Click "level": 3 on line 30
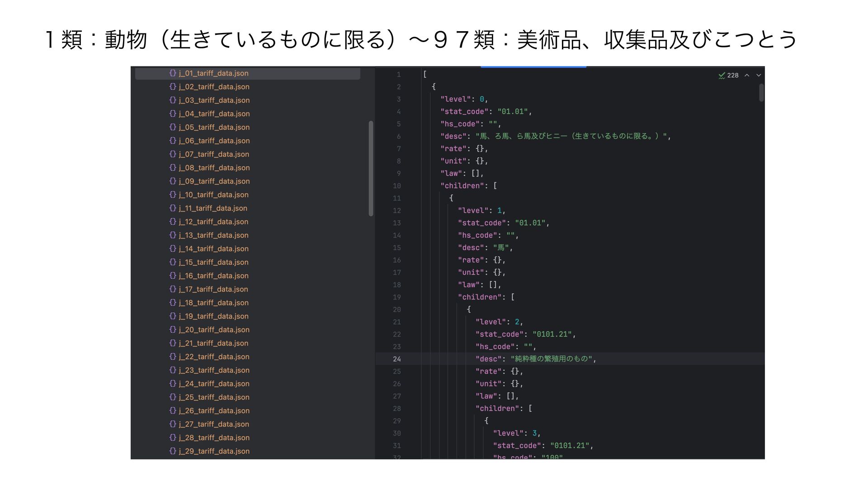Viewport: 868px width, 488px height. pyautogui.click(x=515, y=433)
